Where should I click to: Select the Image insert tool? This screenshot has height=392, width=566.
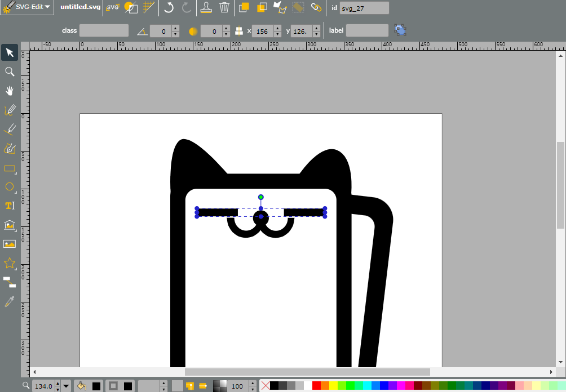pyautogui.click(x=10, y=244)
